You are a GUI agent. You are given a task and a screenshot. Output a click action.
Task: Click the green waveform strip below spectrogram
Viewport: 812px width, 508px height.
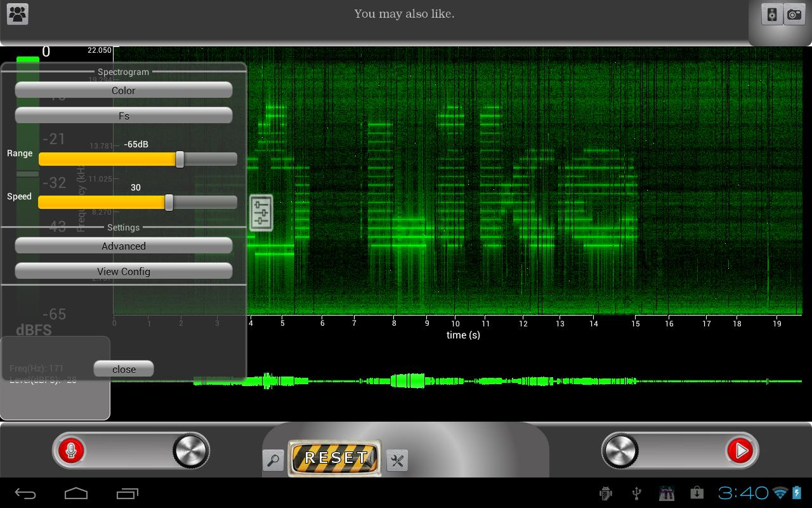[x=457, y=381]
